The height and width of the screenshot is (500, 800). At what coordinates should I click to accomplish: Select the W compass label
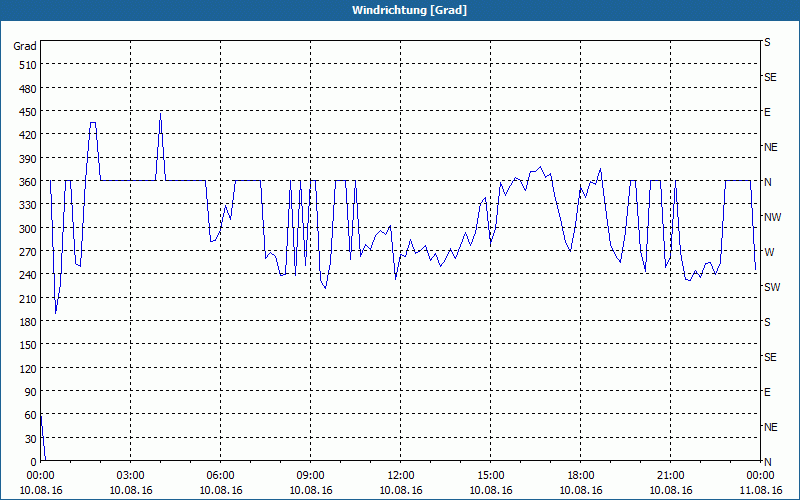[769, 252]
